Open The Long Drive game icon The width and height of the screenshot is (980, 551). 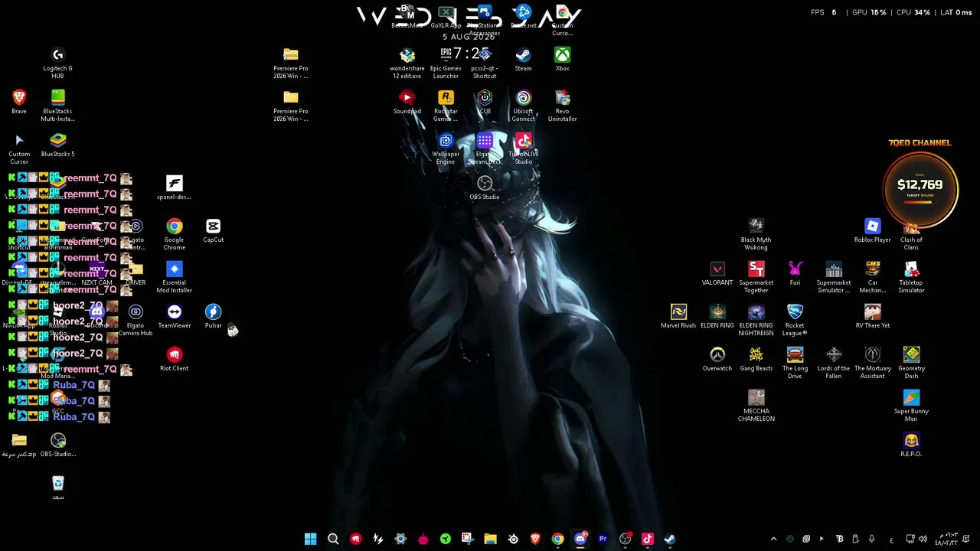click(x=795, y=355)
